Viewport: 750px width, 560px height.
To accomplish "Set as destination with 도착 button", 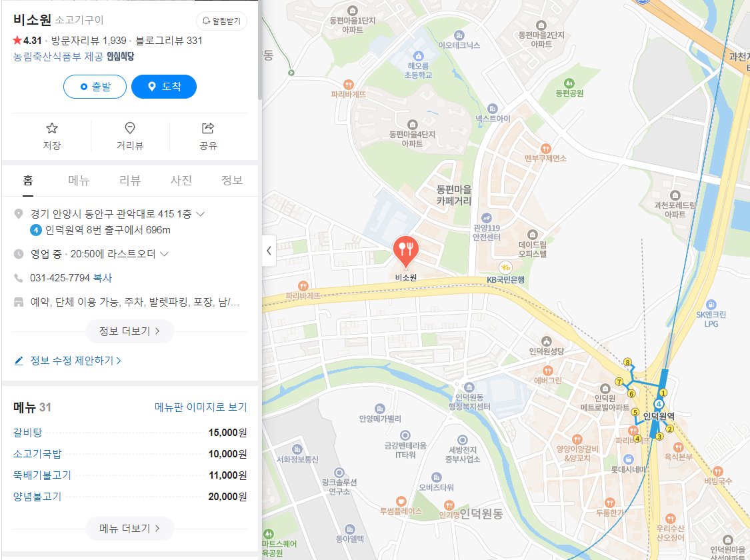I will point(164,87).
